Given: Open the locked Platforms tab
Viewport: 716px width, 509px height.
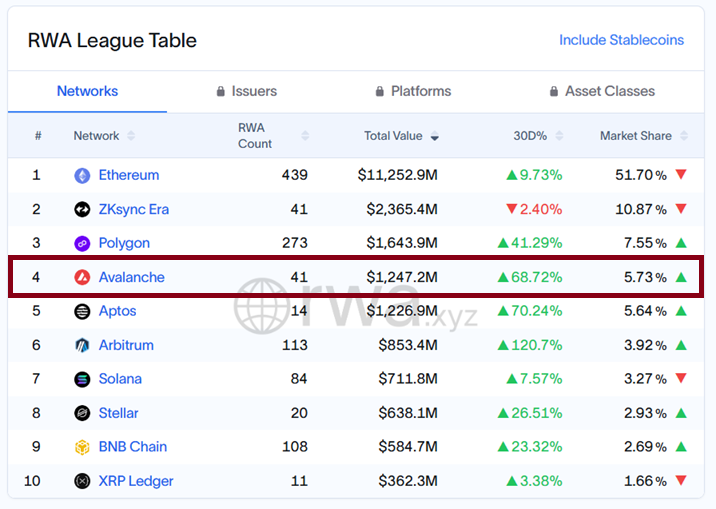Looking at the screenshot, I should 413,91.
